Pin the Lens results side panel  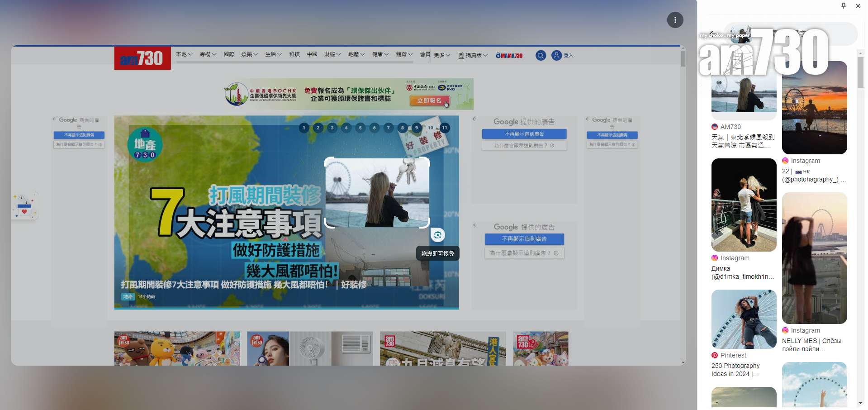[843, 6]
